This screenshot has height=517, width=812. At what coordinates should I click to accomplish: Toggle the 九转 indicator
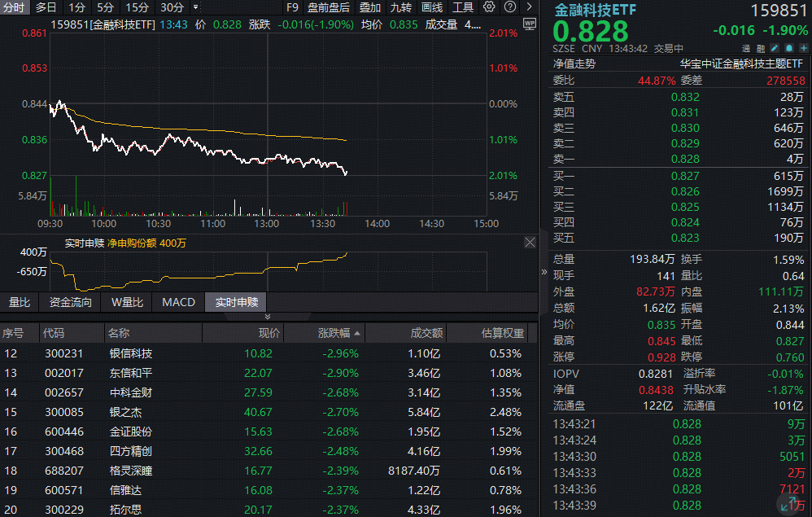(x=400, y=7)
